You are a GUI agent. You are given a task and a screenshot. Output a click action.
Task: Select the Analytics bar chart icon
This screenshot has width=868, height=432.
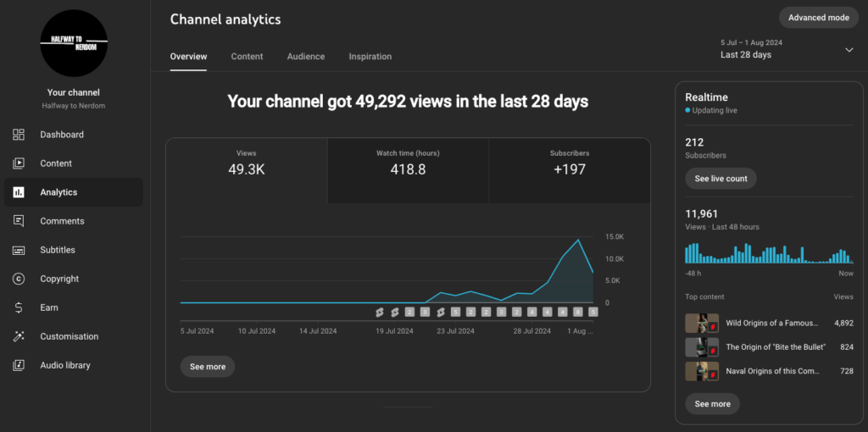click(19, 192)
